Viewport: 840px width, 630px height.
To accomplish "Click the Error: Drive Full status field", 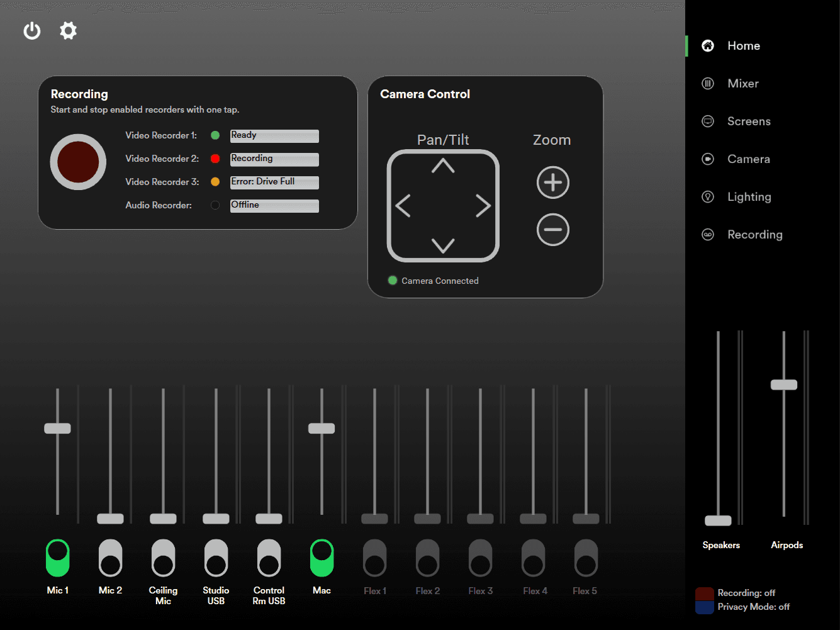I will tap(274, 183).
